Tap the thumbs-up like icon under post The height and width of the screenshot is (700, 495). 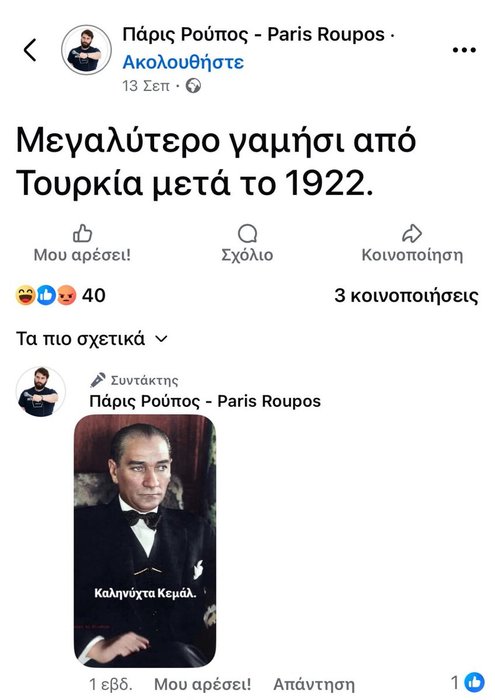[x=82, y=233]
